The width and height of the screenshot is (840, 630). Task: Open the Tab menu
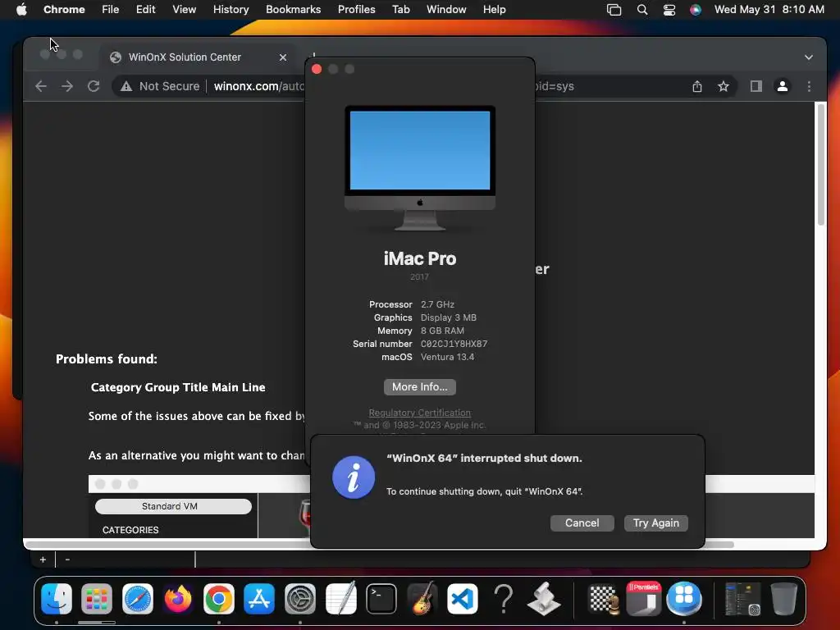(x=400, y=9)
